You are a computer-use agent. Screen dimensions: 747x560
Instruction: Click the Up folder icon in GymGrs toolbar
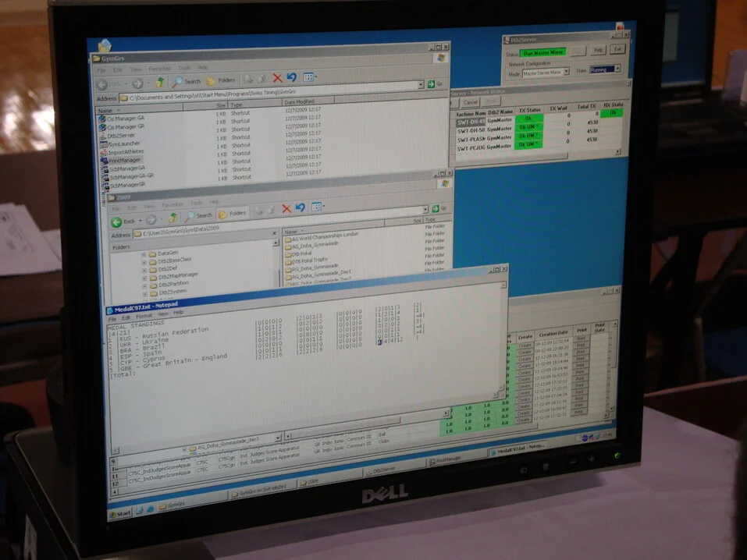pyautogui.click(x=160, y=82)
